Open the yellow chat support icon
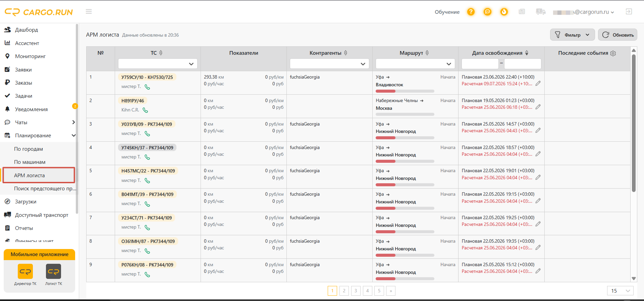 click(x=487, y=12)
